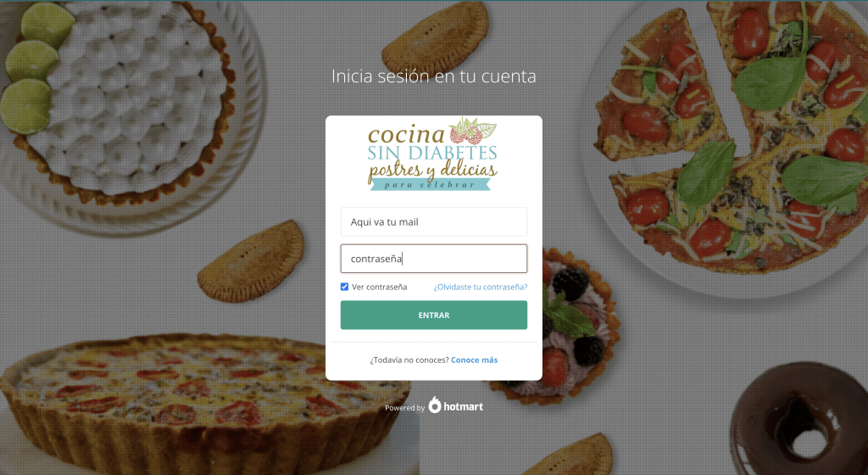Click the "Powered by" text

click(404, 408)
